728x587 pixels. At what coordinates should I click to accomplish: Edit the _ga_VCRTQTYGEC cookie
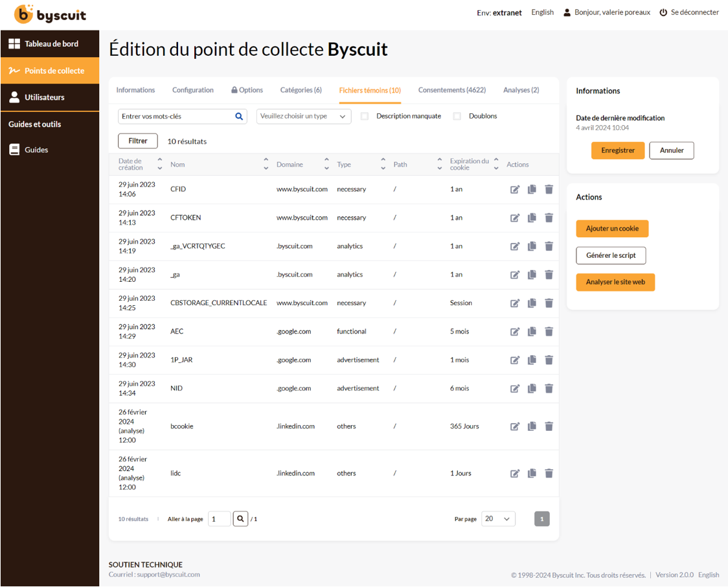(x=515, y=246)
